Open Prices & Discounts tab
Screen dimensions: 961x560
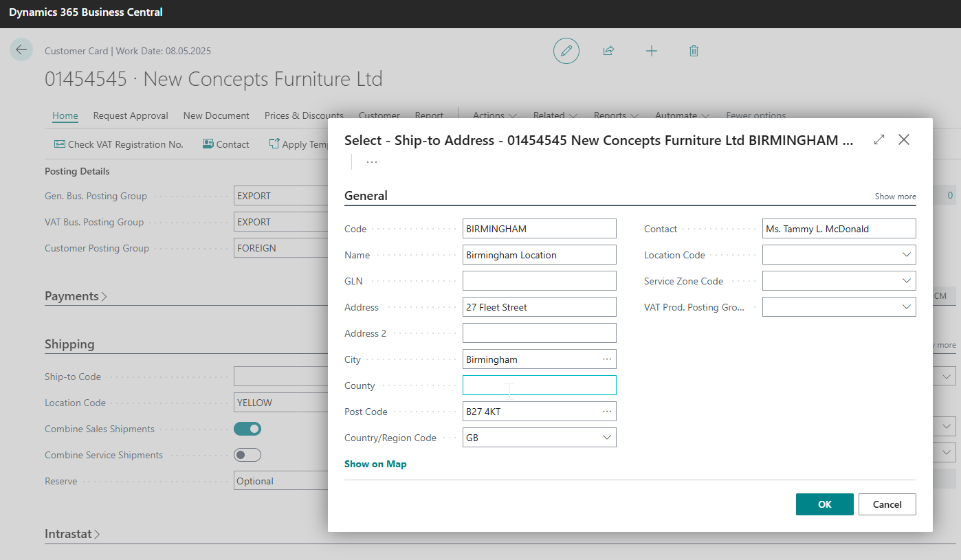[304, 115]
